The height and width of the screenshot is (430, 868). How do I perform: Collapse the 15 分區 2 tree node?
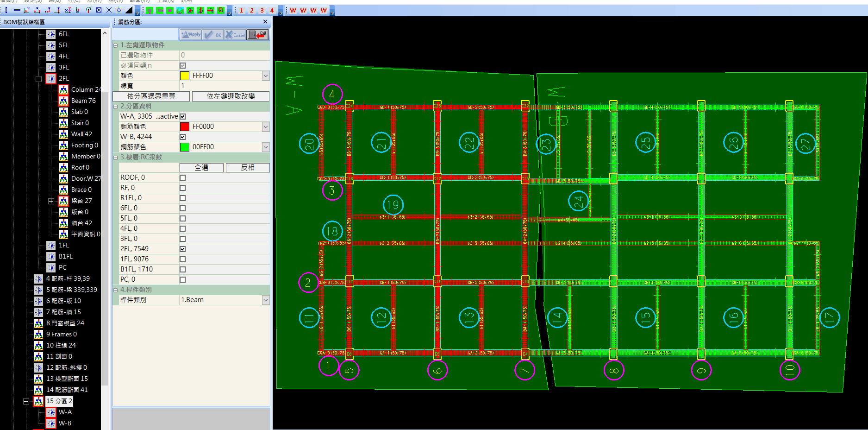coord(26,401)
